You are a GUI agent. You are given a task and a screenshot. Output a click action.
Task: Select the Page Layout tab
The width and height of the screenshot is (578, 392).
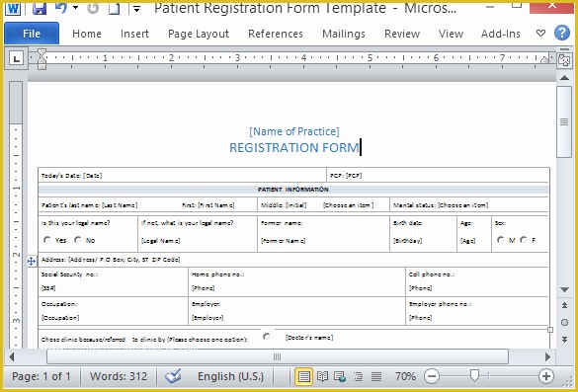[x=199, y=34]
